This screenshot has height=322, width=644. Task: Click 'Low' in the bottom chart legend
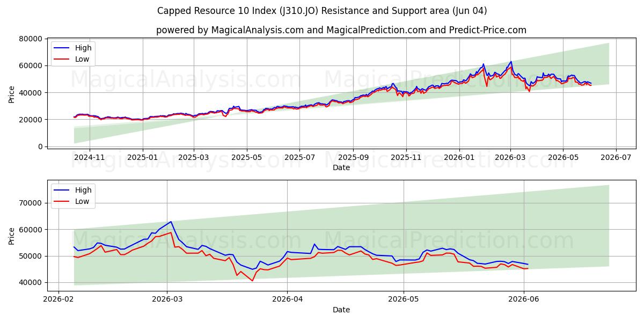[x=82, y=201]
